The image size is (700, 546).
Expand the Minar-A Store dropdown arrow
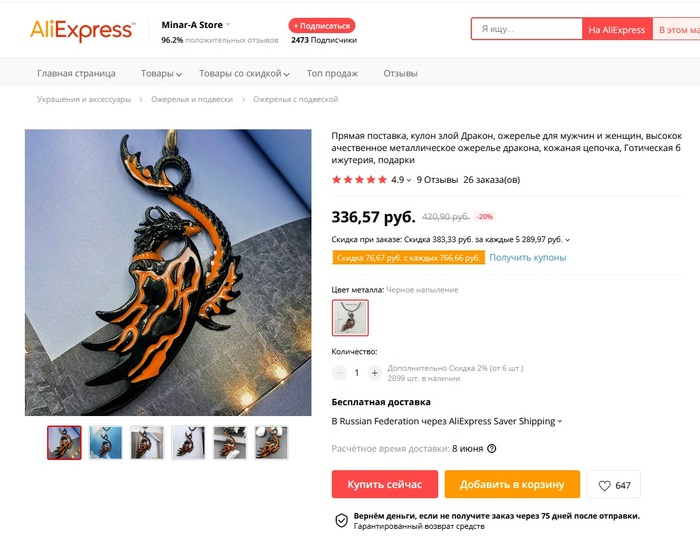pos(228,25)
